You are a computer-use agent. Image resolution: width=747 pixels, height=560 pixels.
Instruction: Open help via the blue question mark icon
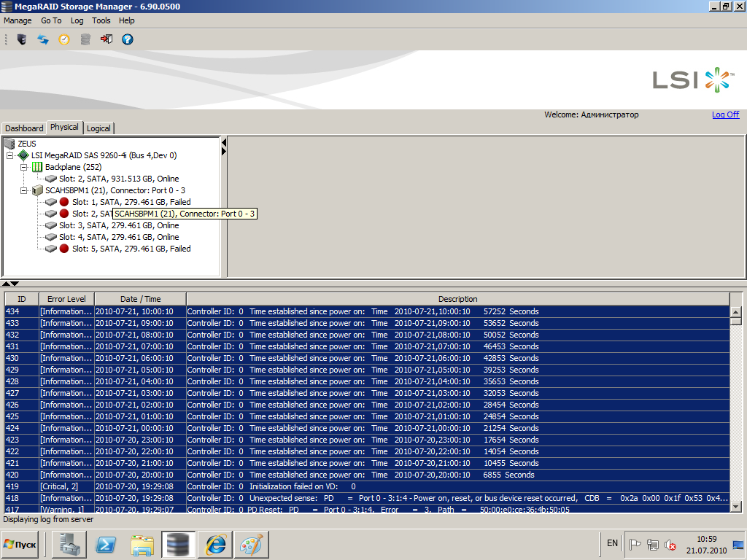click(128, 39)
